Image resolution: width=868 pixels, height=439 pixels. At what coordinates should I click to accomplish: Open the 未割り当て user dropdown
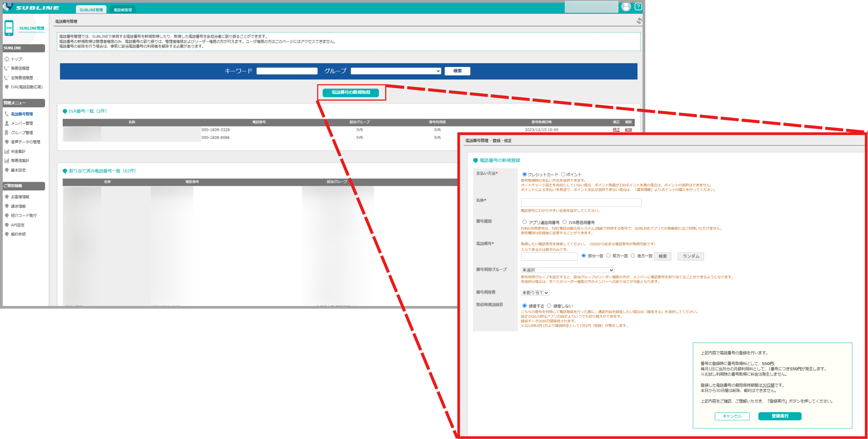(x=535, y=293)
